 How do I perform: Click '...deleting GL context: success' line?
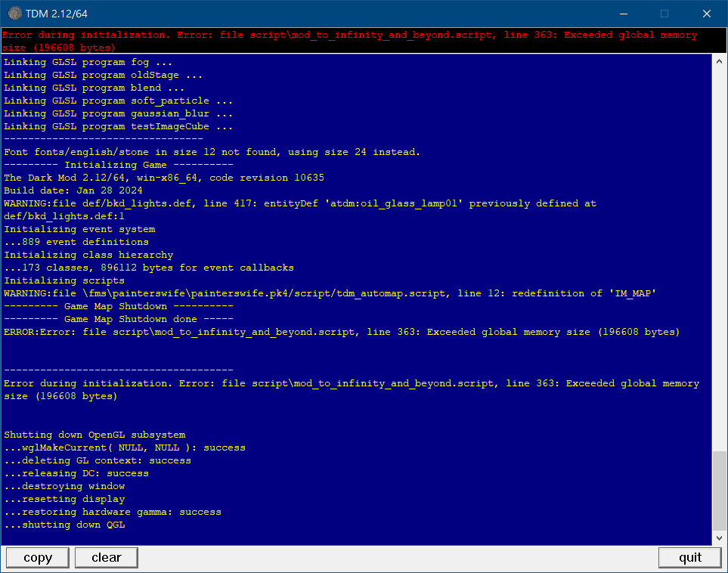(98, 460)
